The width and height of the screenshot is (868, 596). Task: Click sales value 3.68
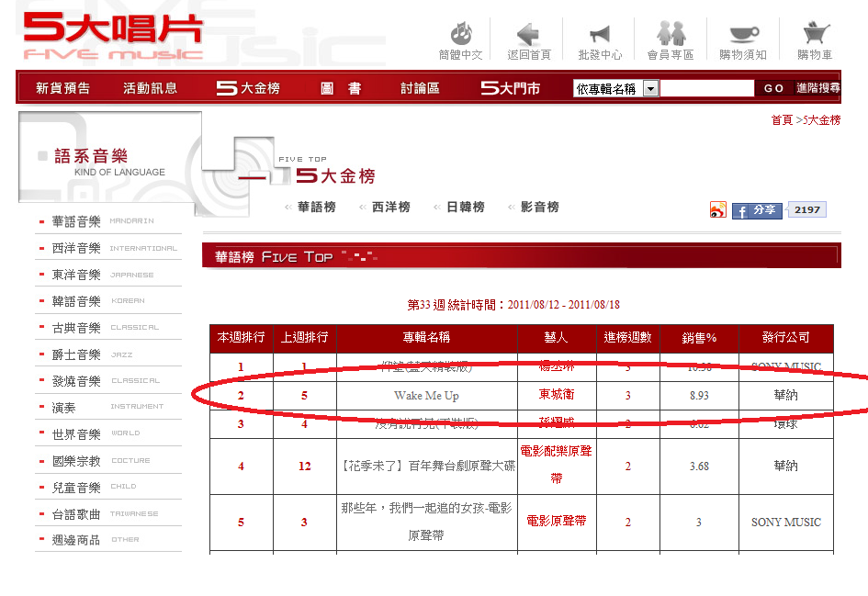[699, 467]
